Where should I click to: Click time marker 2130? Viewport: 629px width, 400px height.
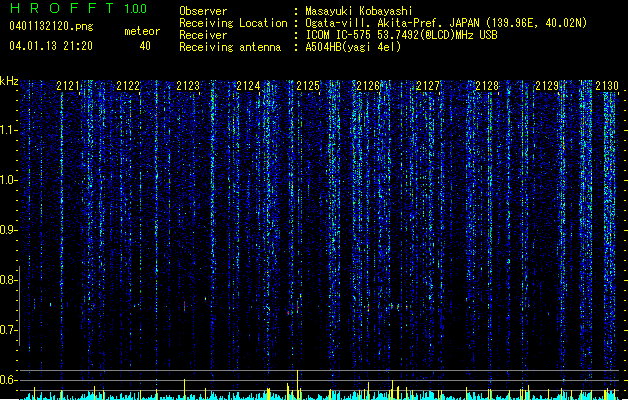[x=607, y=86]
